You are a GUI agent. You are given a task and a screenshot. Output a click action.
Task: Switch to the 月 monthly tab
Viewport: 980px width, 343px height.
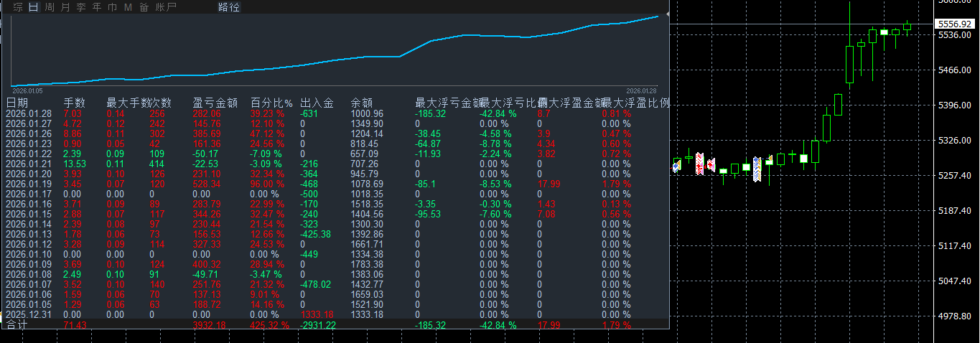tap(65, 7)
